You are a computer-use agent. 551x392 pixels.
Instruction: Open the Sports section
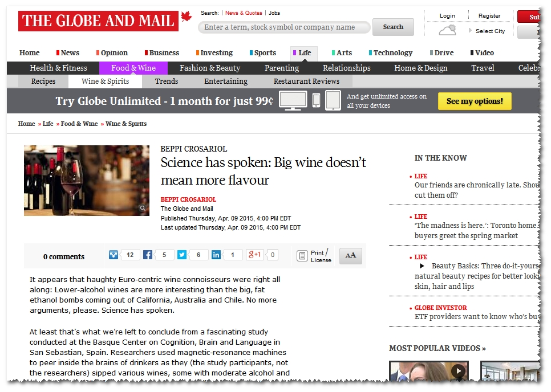(x=263, y=52)
